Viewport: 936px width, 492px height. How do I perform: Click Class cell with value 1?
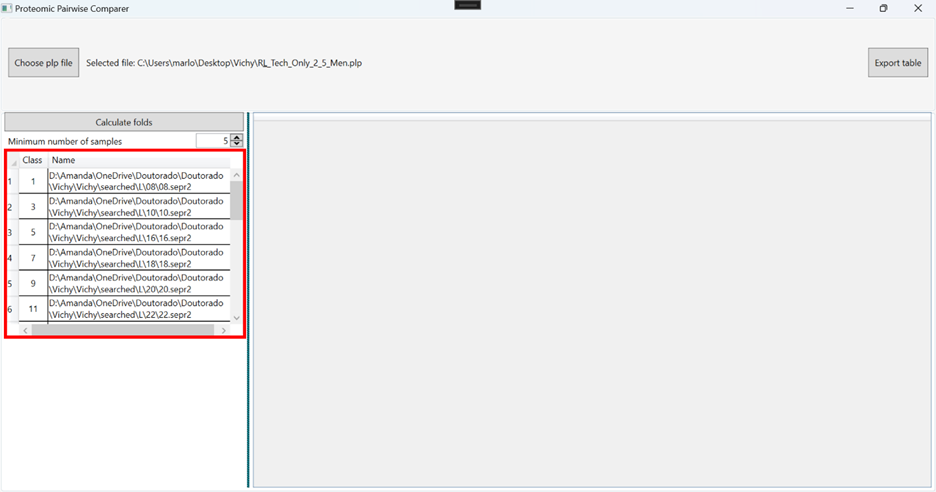click(x=33, y=181)
